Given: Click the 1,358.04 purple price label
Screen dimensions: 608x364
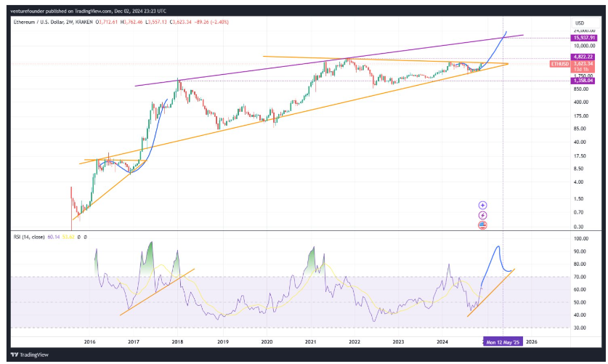Looking at the screenshot, I should [583, 81].
